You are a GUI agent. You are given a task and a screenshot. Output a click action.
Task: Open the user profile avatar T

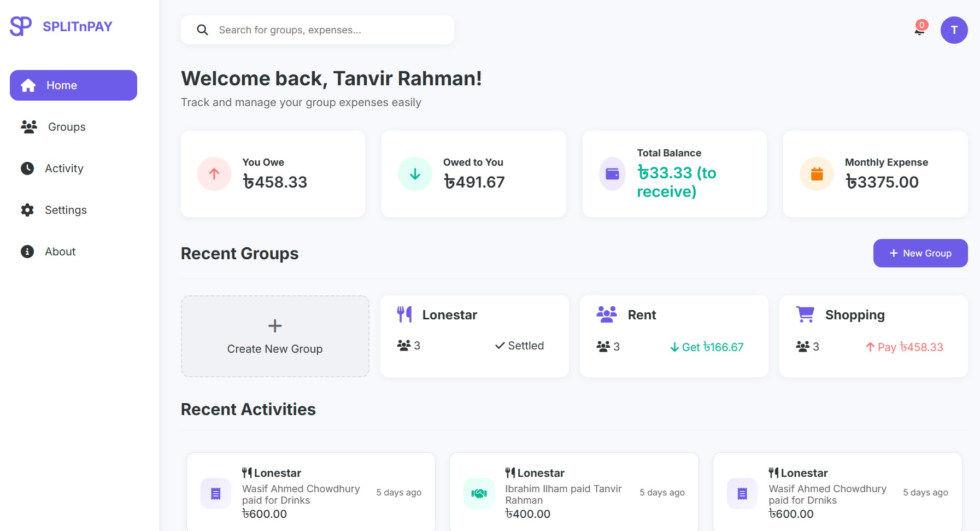click(954, 30)
